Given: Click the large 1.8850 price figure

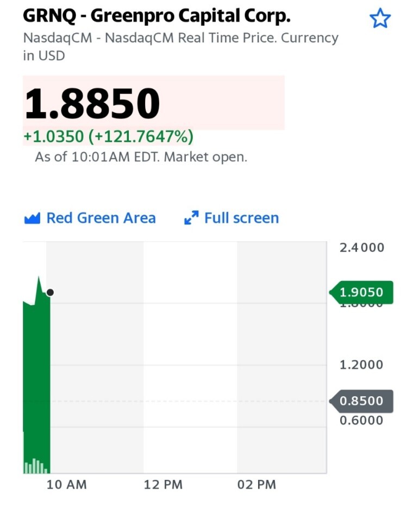Looking at the screenshot, I should coord(92,103).
